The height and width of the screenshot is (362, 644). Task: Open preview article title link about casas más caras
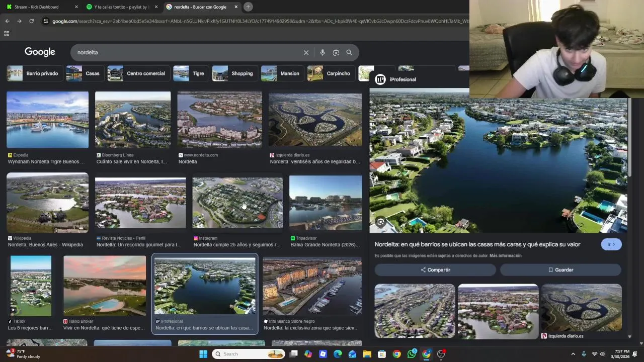pyautogui.click(x=477, y=244)
